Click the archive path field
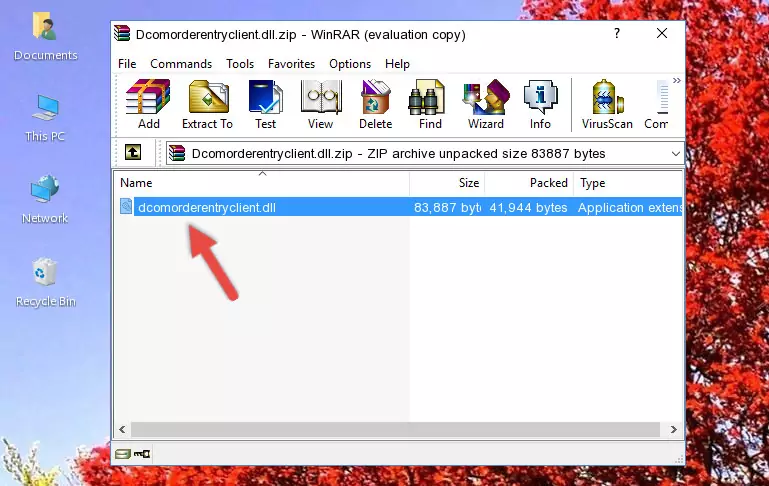This screenshot has height=486, width=769. click(x=424, y=153)
